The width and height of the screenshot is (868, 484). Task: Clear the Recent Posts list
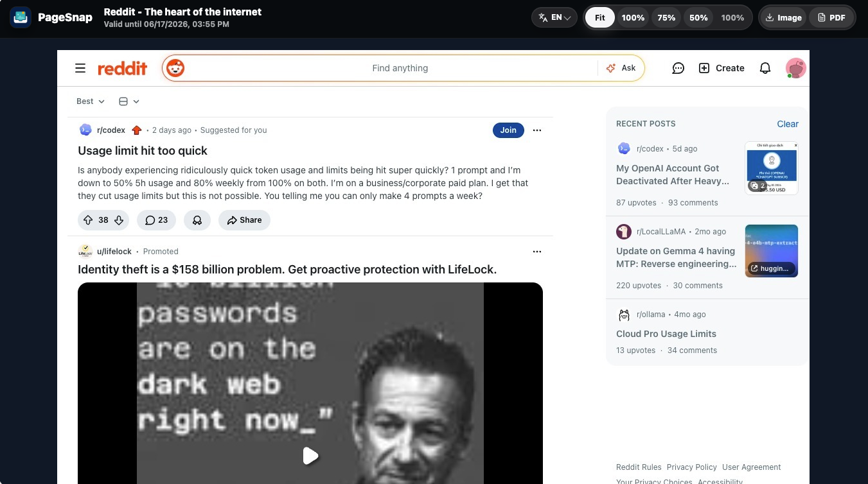(x=788, y=124)
